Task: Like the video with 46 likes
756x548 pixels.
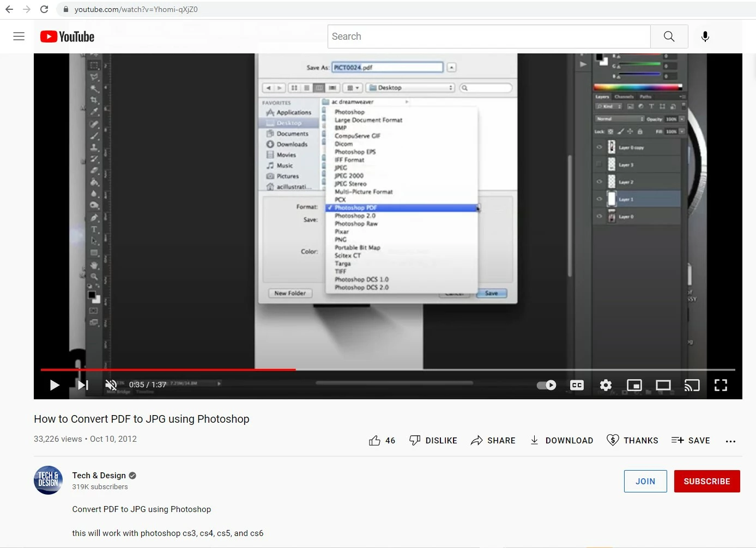Action: 382,440
